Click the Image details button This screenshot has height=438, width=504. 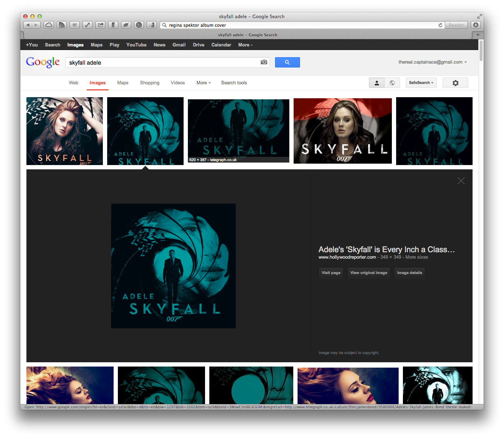pos(409,273)
